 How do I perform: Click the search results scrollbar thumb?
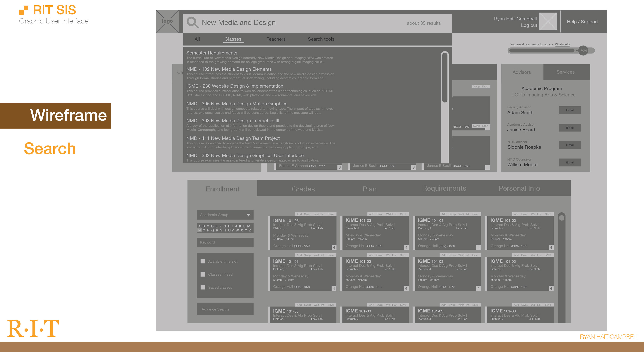[445, 77]
